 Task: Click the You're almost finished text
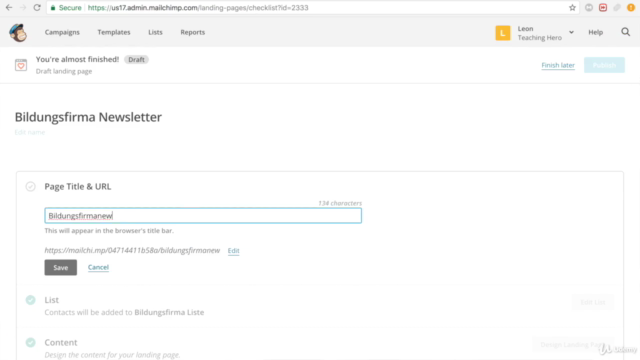pos(77,59)
